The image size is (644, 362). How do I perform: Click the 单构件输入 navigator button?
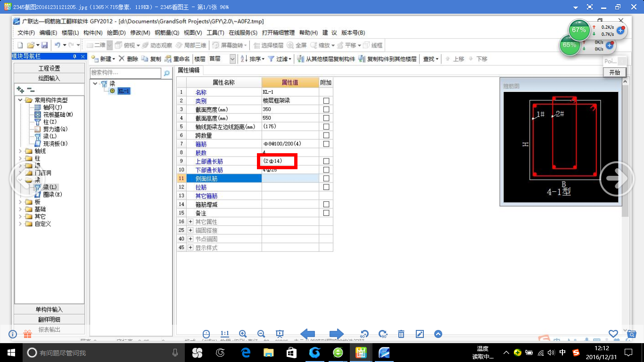(x=50, y=310)
